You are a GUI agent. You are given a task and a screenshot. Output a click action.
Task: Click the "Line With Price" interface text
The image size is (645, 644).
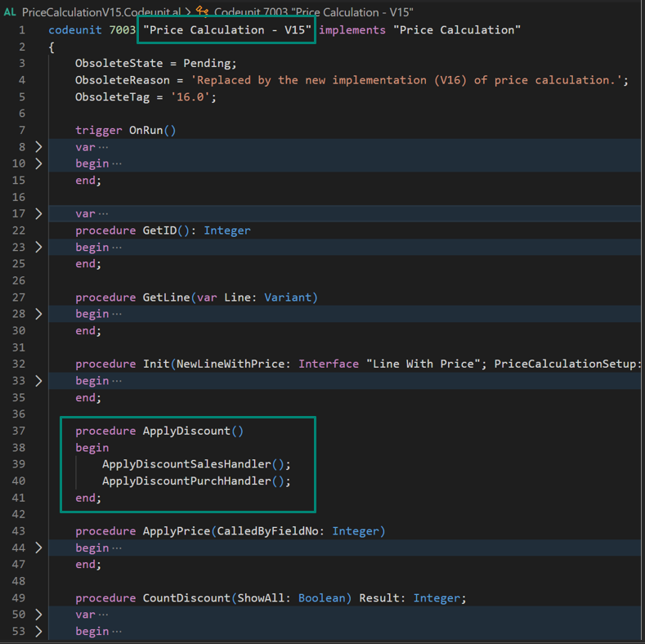coord(423,364)
